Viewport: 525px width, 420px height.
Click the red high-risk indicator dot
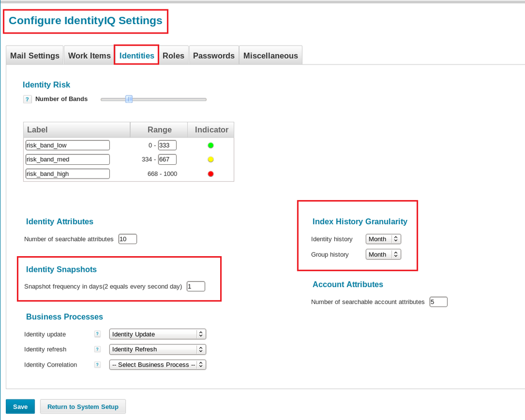211,174
